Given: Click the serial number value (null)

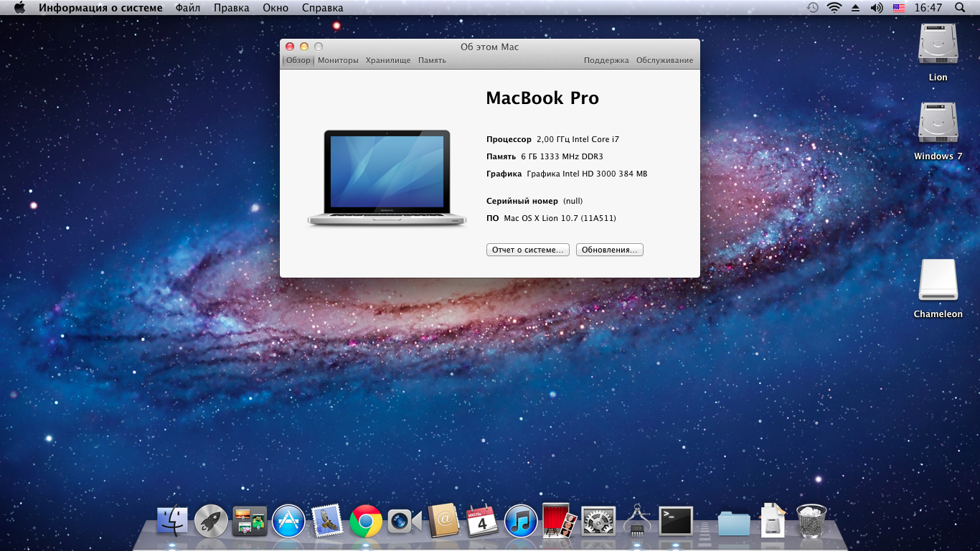Looking at the screenshot, I should pos(573,201).
